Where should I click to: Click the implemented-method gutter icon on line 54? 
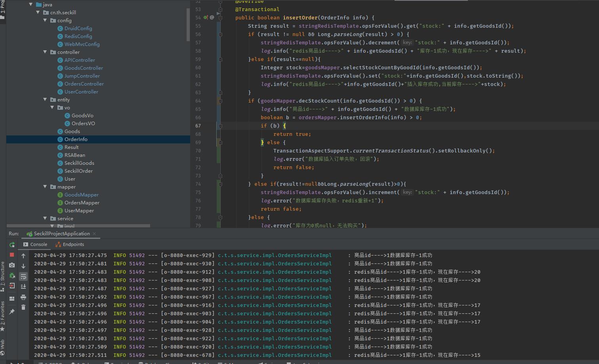206,17
